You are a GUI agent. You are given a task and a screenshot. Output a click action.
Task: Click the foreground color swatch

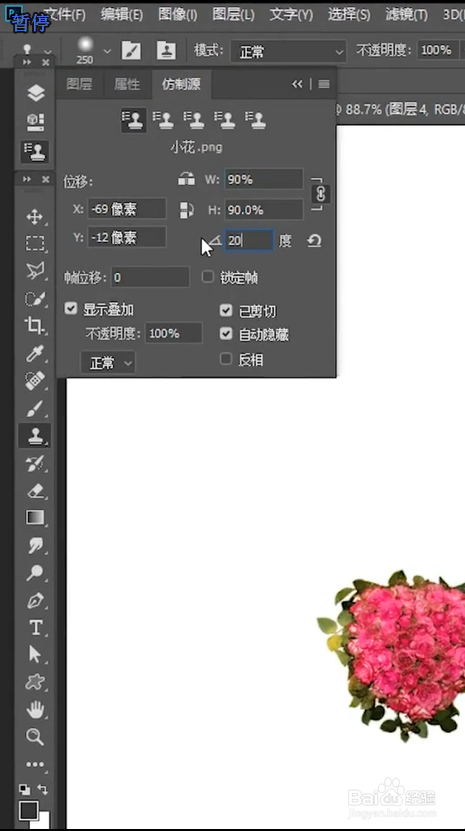[x=29, y=810]
